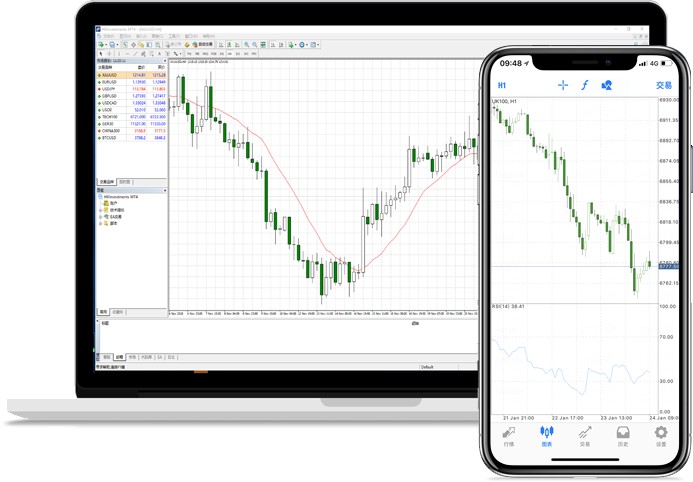The image size is (693, 482).
Task: Tap the objects shapes icon on phone
Action: coord(607,85)
